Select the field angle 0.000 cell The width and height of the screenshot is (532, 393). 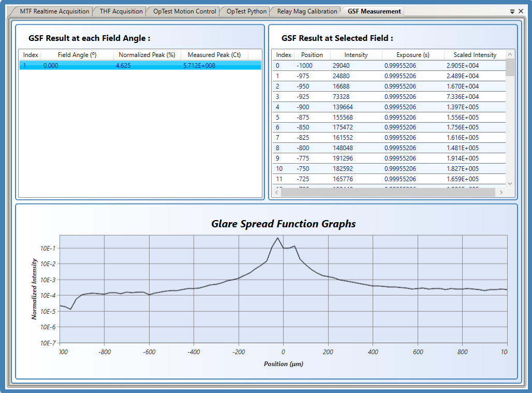[x=51, y=65]
